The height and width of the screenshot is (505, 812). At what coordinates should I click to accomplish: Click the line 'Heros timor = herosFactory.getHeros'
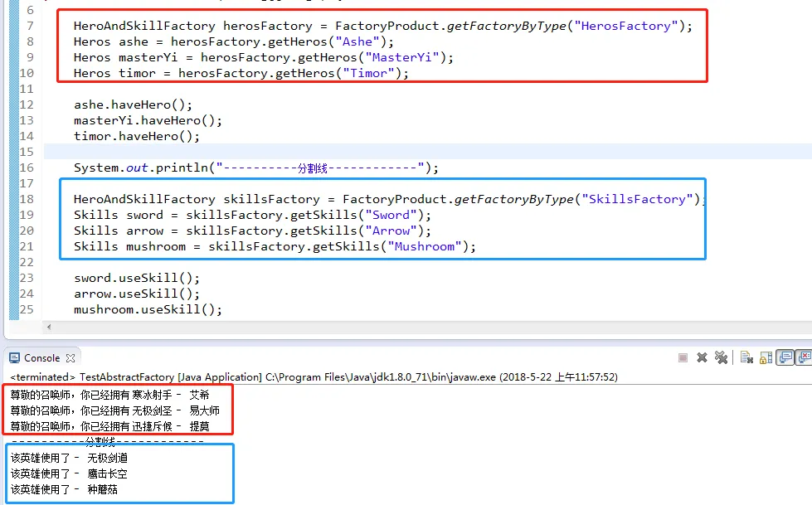point(241,73)
